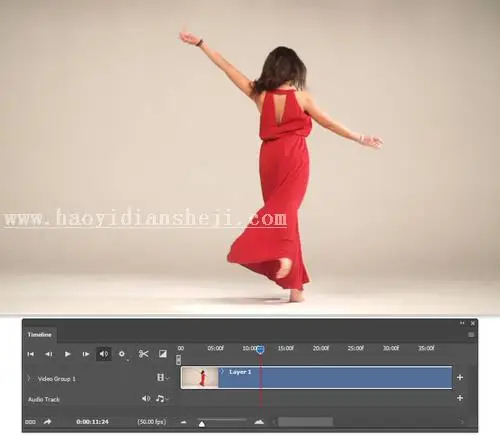Image resolution: width=500 pixels, height=435 pixels.
Task: Zoom in the timeline large mountain
Action: point(259,422)
